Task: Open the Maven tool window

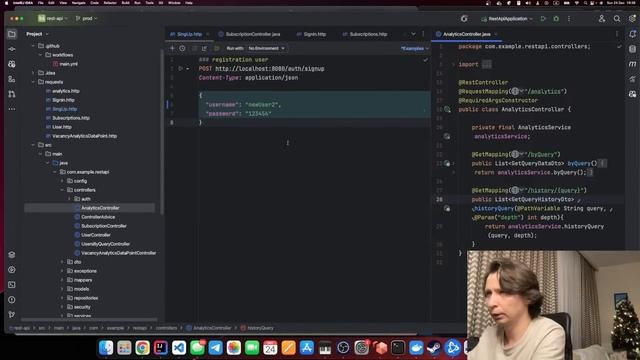Action: coord(632,64)
